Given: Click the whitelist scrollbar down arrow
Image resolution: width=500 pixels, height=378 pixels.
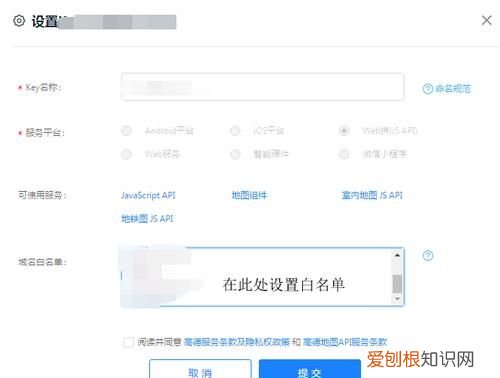Looking at the screenshot, I should [397, 298].
